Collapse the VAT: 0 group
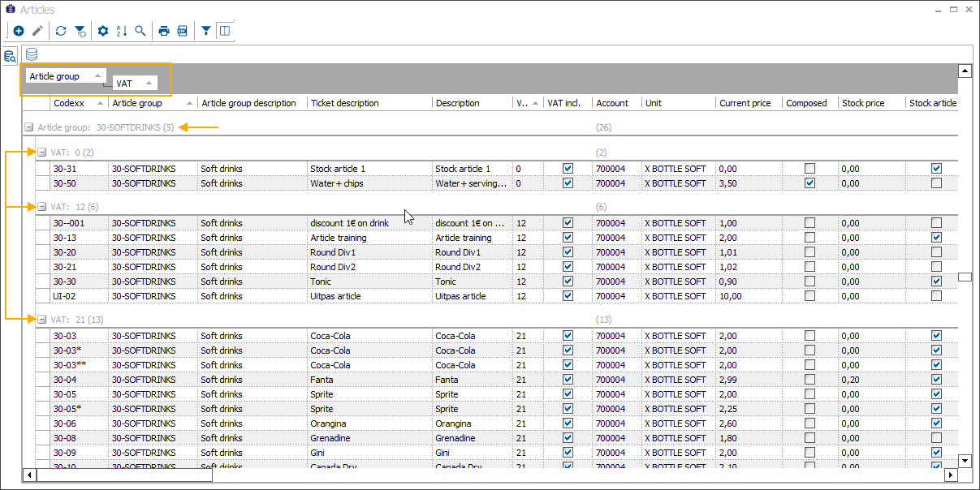Viewport: 980px width, 490px height. pyautogui.click(x=41, y=152)
